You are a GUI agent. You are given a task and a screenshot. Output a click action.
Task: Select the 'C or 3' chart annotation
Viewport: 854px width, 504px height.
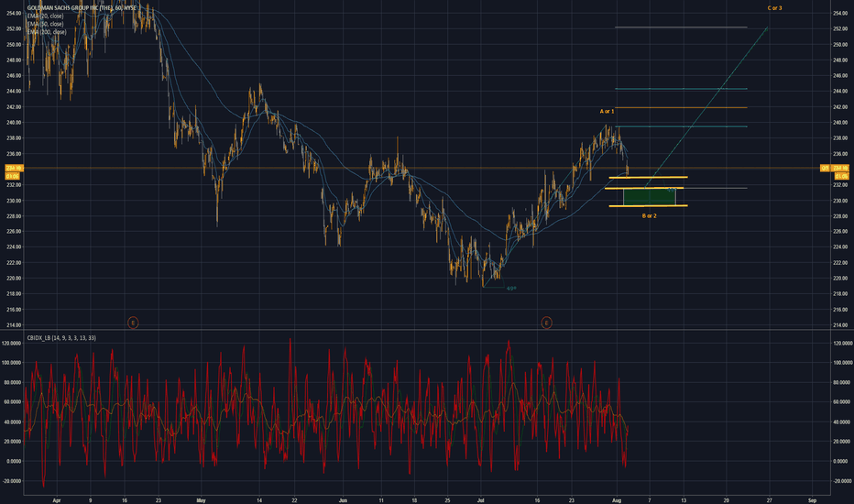pyautogui.click(x=774, y=8)
